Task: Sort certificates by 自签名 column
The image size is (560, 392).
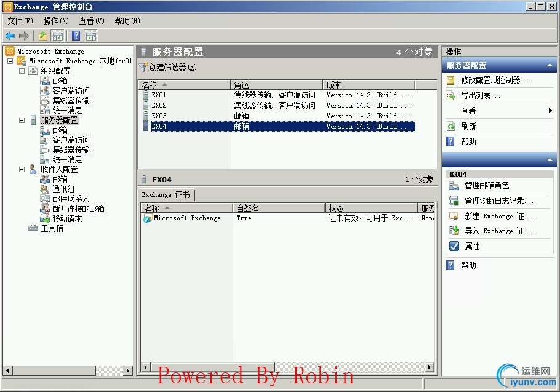Action: point(279,208)
